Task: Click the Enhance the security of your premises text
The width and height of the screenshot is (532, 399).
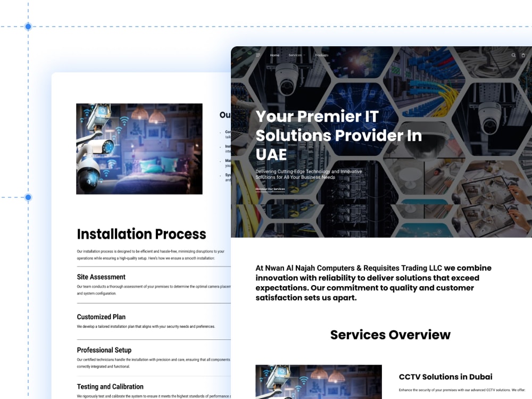Action: tap(462, 390)
